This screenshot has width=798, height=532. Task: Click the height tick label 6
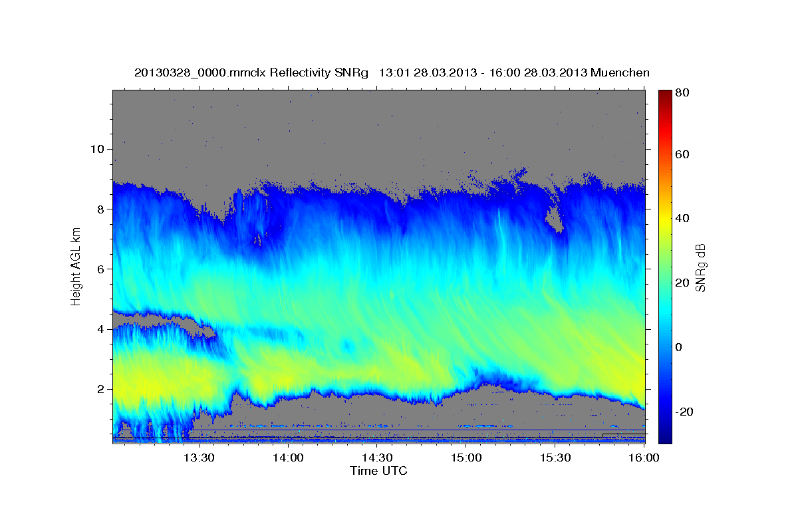click(x=101, y=269)
